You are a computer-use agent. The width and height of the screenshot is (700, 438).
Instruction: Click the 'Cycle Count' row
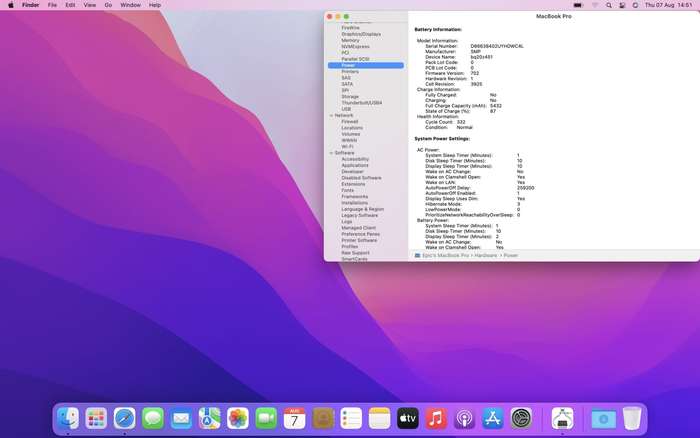coord(445,122)
